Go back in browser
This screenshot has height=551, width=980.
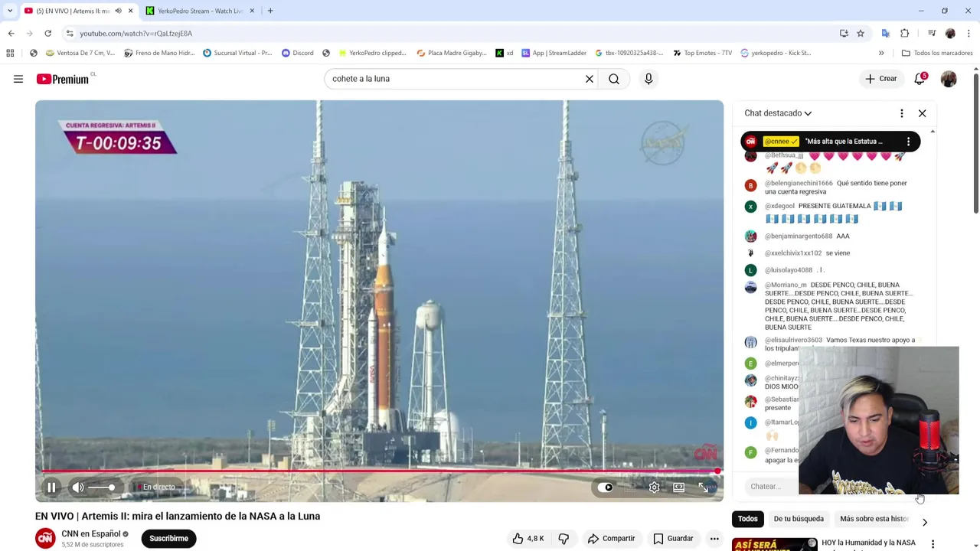(x=11, y=34)
